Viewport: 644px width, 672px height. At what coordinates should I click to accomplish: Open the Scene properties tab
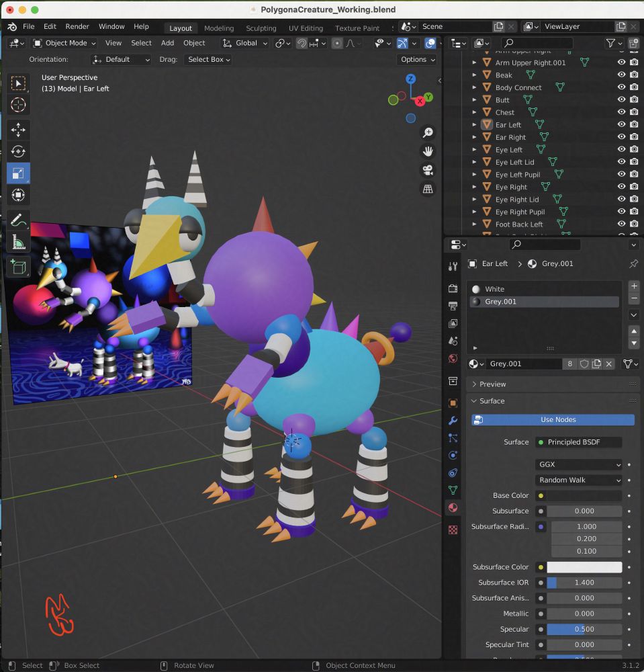pyautogui.click(x=453, y=341)
